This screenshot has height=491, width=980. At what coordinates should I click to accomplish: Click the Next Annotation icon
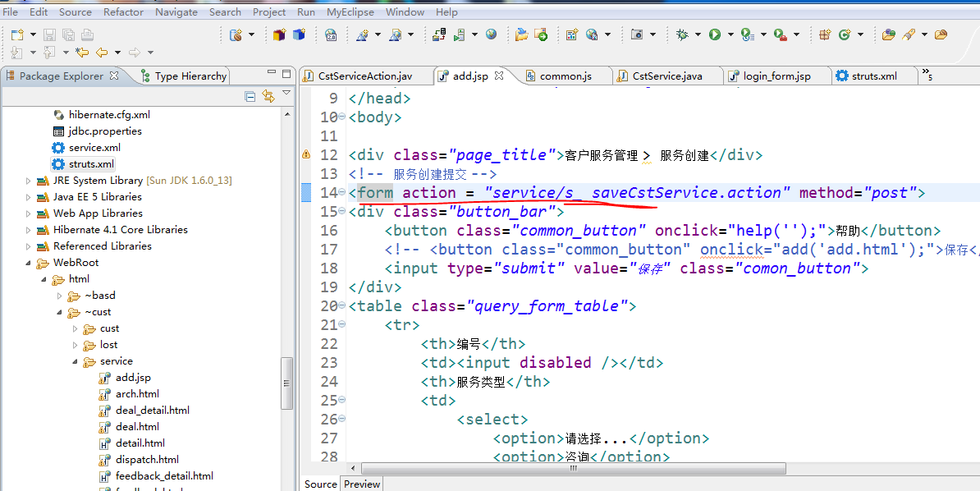point(17,53)
